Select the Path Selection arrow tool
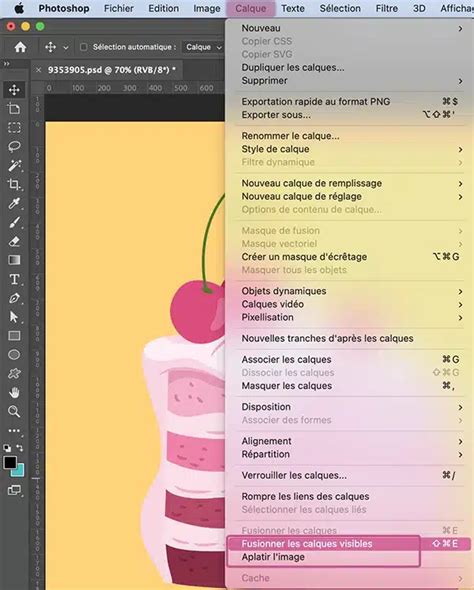 [x=14, y=317]
